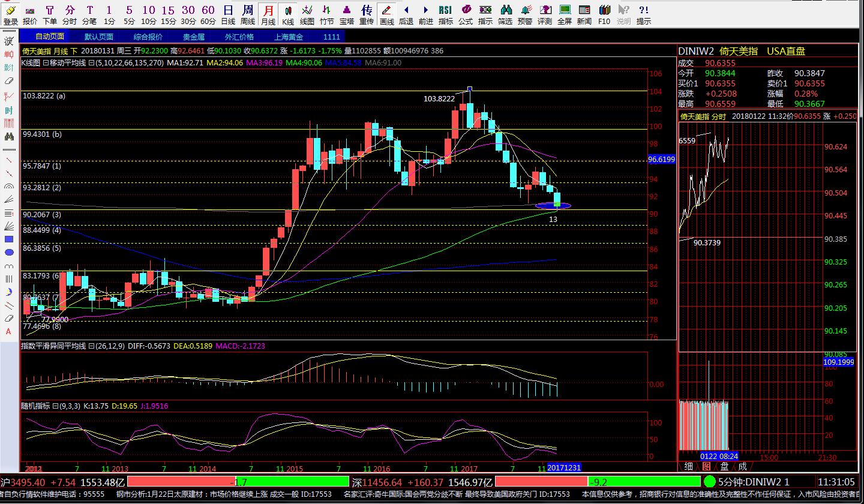The width and height of the screenshot is (864, 504).
Task: Select the blue rectangle drawing tool
Action: pos(9,239)
